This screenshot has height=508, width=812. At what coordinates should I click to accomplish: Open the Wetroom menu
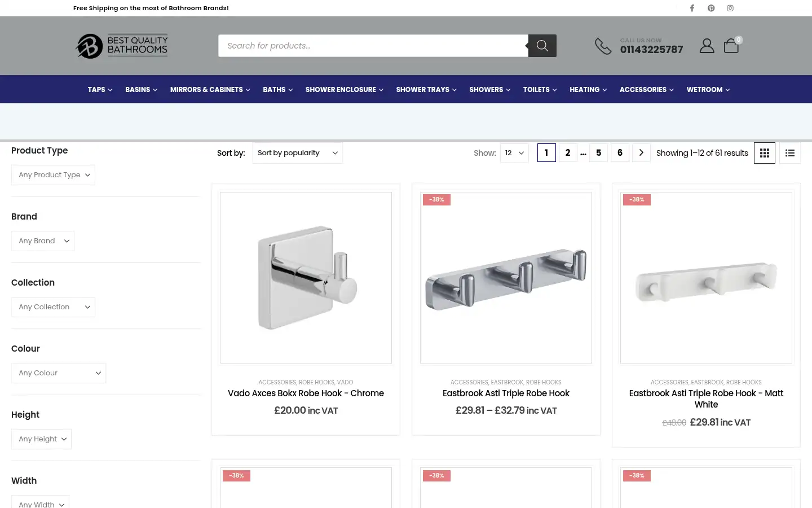(x=708, y=89)
